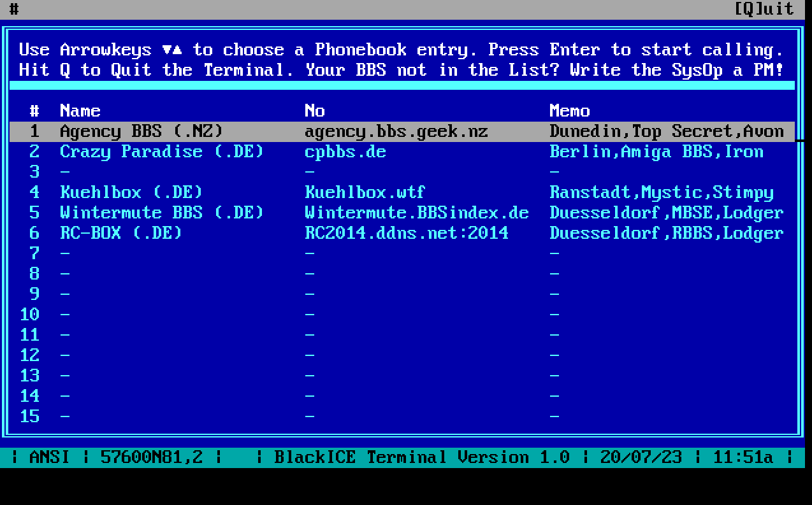The image size is (812, 505).
Task: Select Crazy Paradise (.DE) entry
Action: [161, 152]
